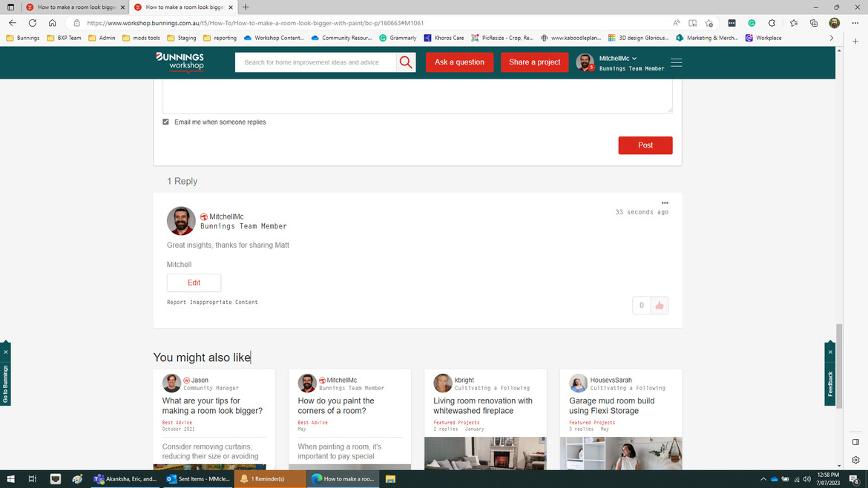The width and height of the screenshot is (868, 488).
Task: Click the red search magnifier icon
Action: [406, 62]
